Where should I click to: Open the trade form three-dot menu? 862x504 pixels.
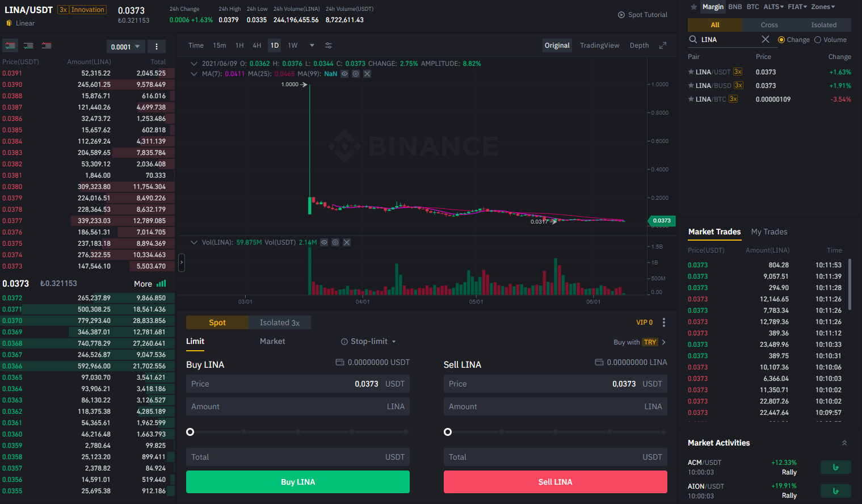click(664, 322)
